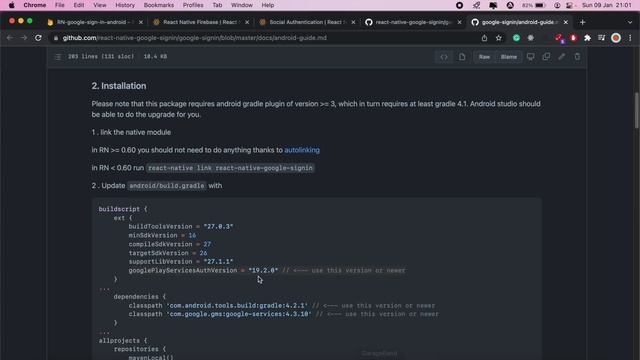Image resolution: width=640 pixels, height=360 pixels.
Task: Click the address bar URL
Action: click(x=195, y=38)
